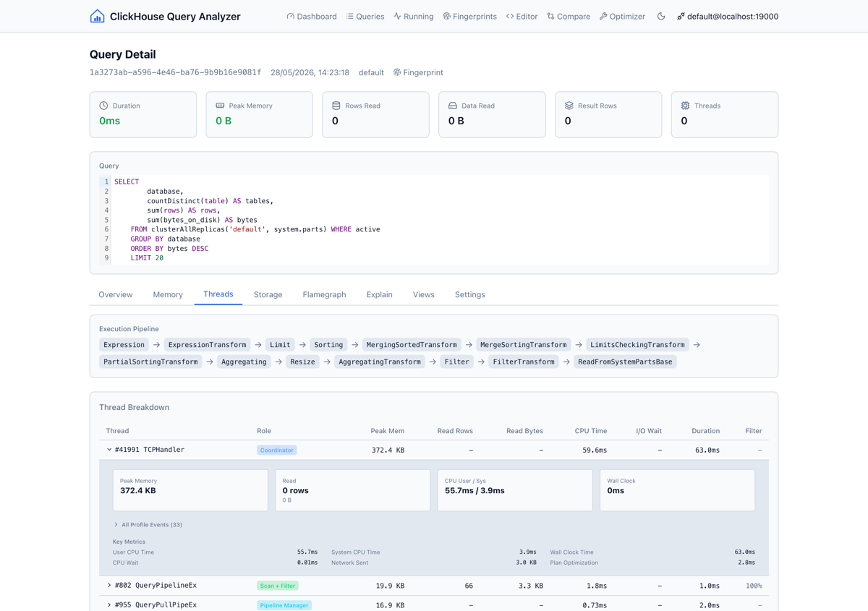The height and width of the screenshot is (611, 868).
Task: Select the Threads tab
Action: tap(218, 294)
